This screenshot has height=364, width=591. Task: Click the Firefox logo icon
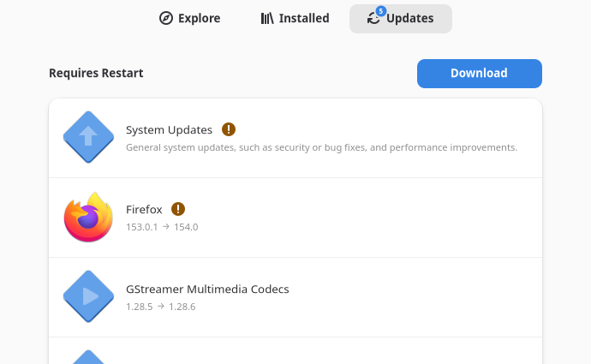[88, 217]
